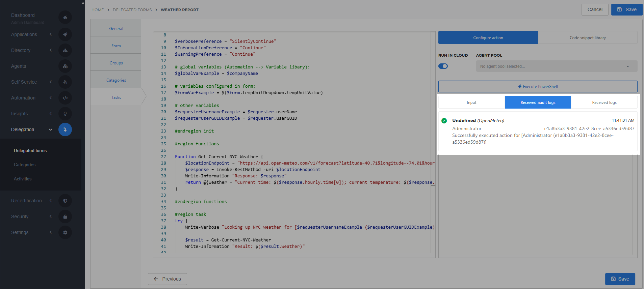Switch to the Received logs tab
Screen dimensions: 644x289
coord(604,103)
